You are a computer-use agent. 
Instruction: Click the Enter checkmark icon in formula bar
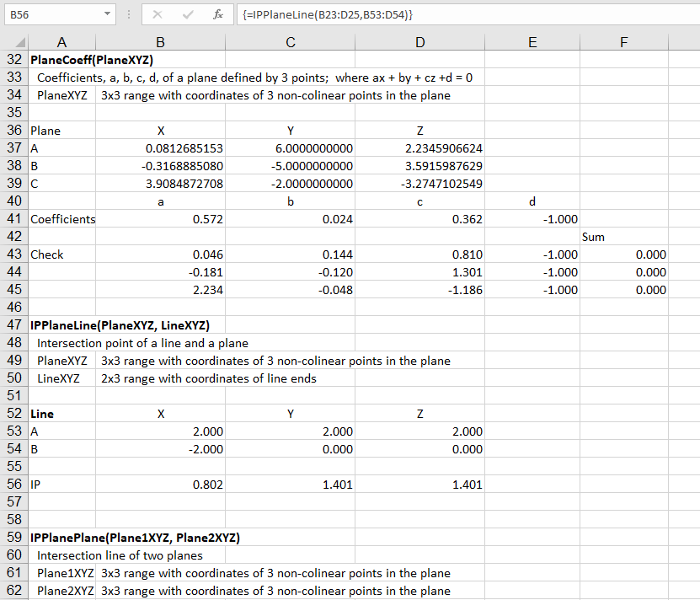click(x=188, y=14)
